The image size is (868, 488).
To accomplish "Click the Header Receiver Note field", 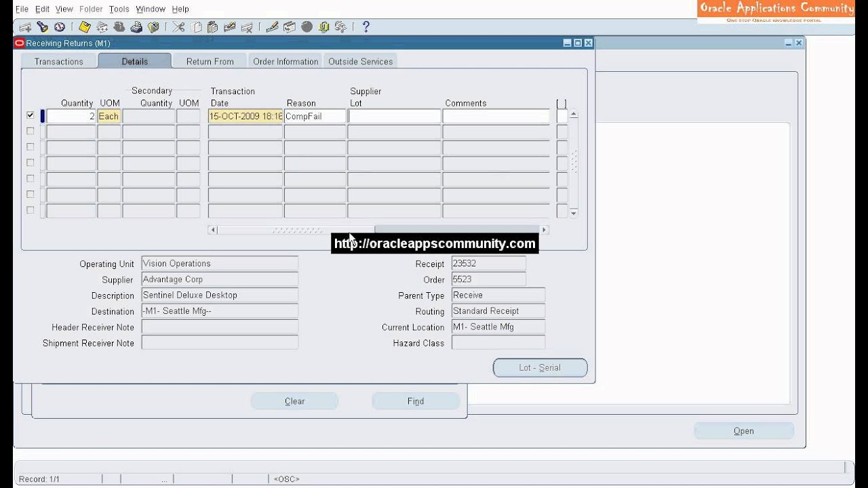I will [x=220, y=327].
